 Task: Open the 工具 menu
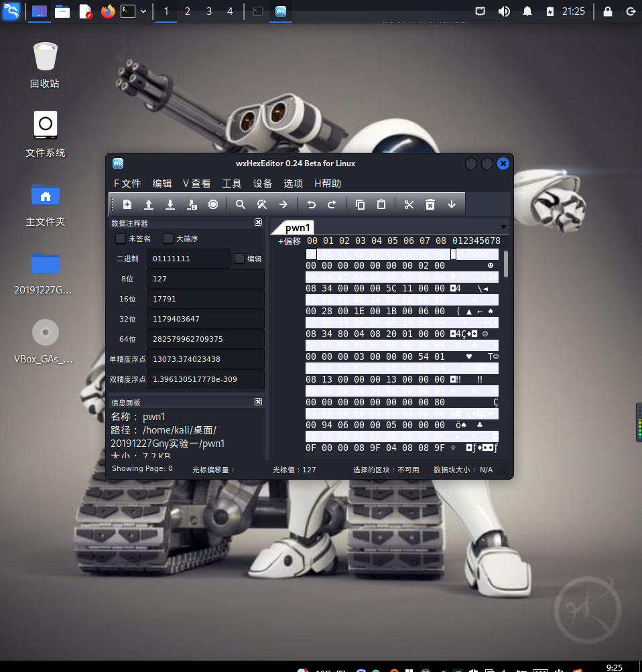click(x=232, y=184)
